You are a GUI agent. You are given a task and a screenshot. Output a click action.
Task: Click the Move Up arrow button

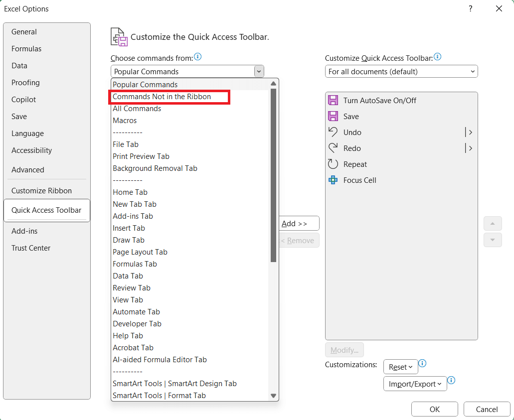click(493, 223)
